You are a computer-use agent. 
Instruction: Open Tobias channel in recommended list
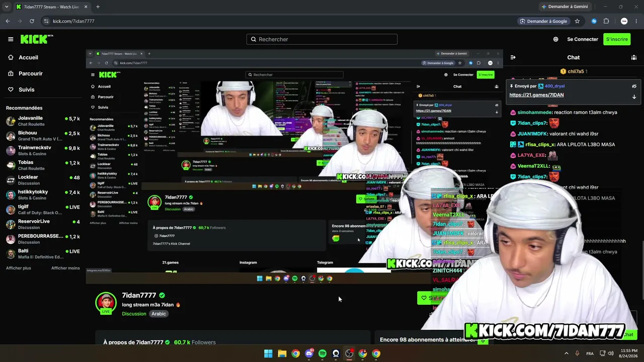(43, 165)
